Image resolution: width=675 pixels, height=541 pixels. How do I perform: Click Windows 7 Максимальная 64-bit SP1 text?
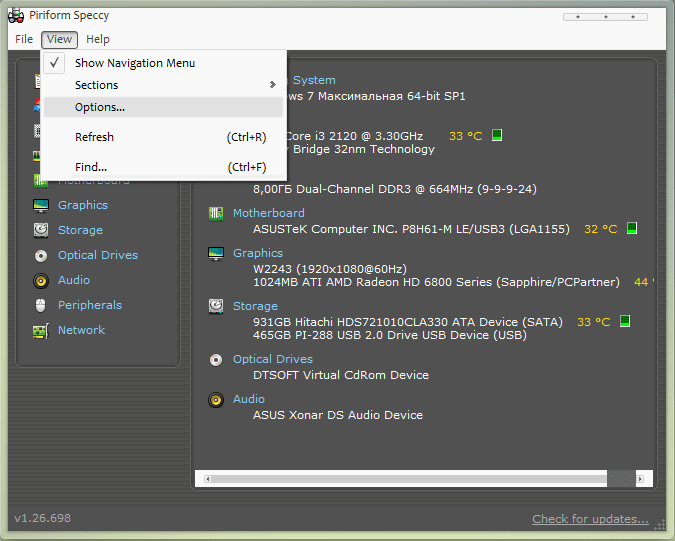(377, 96)
